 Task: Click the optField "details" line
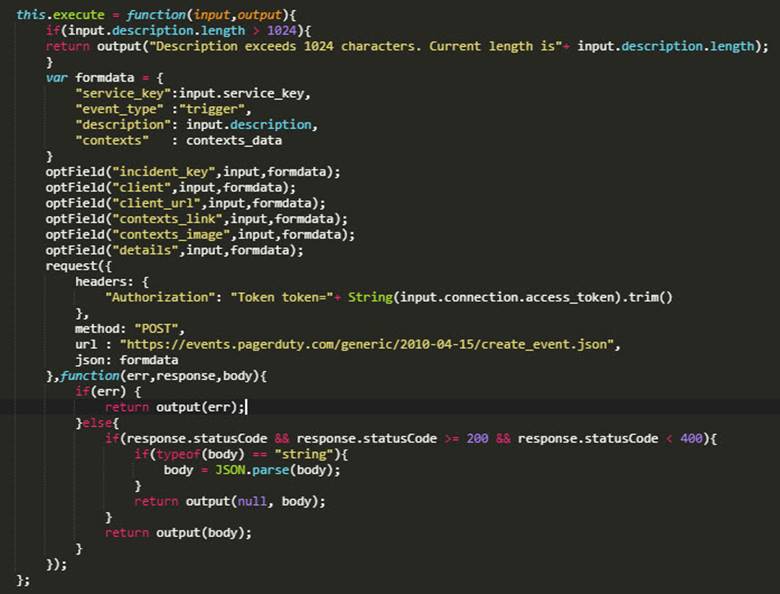tap(174, 250)
